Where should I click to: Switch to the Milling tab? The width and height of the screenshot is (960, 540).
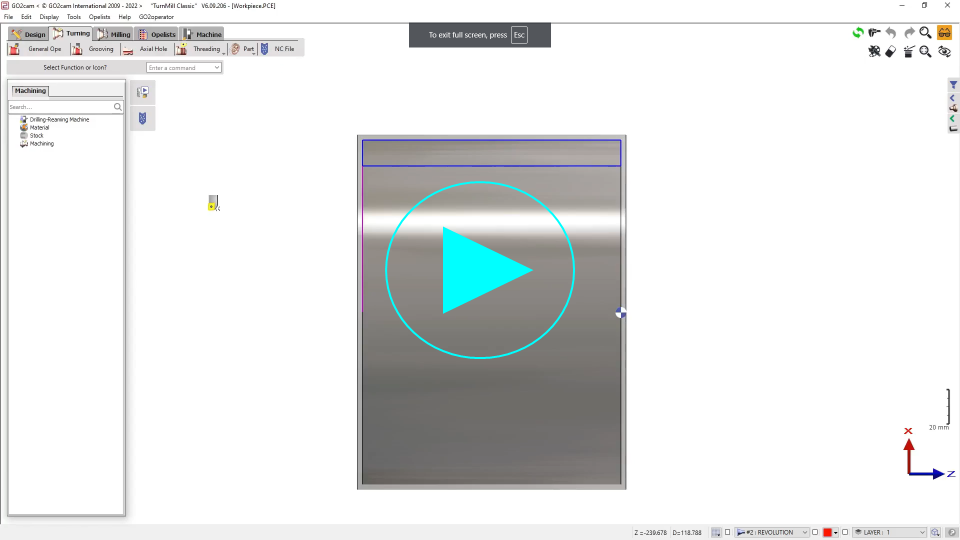pos(114,34)
